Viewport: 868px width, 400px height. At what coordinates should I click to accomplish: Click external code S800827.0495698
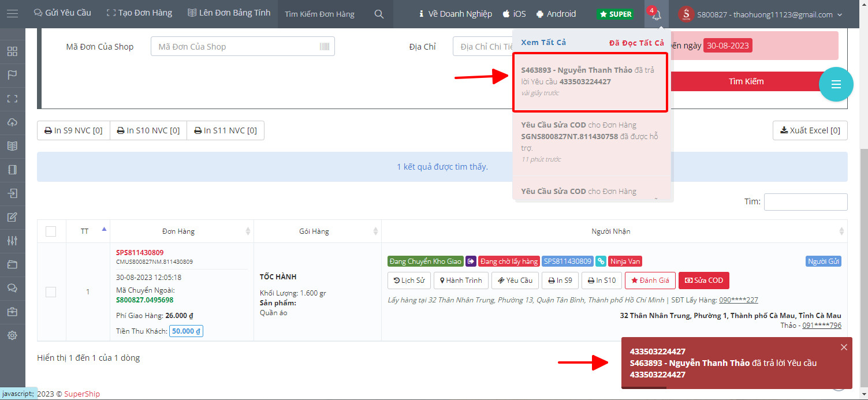144,300
